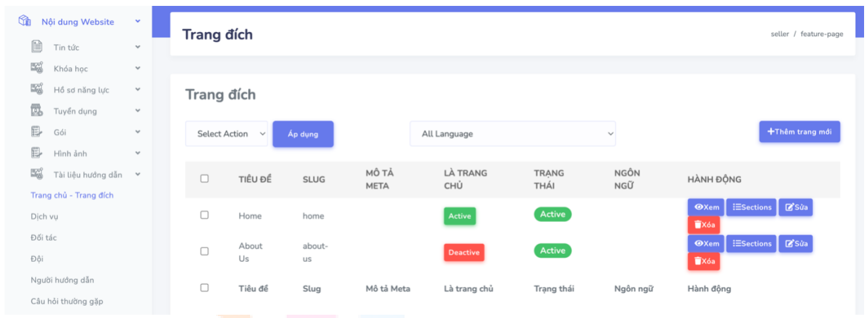Screen dimensions: 868x318
Task: Open the All Language dropdown
Action: [x=513, y=133]
